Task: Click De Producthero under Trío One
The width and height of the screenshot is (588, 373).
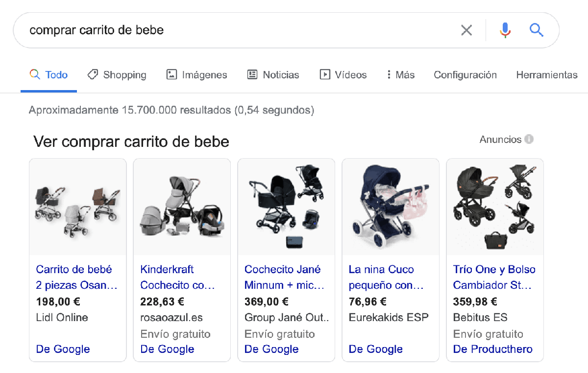Action: (492, 349)
